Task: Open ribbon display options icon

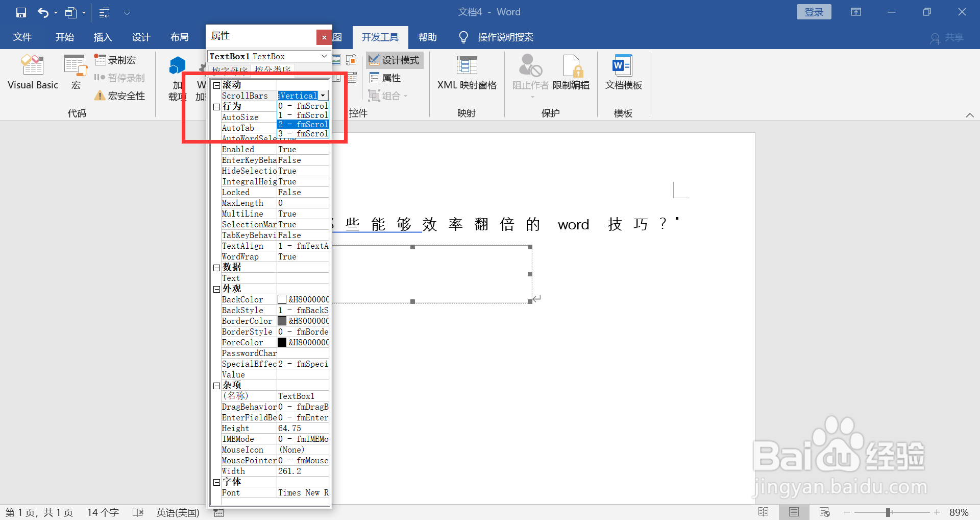Action: click(856, 12)
